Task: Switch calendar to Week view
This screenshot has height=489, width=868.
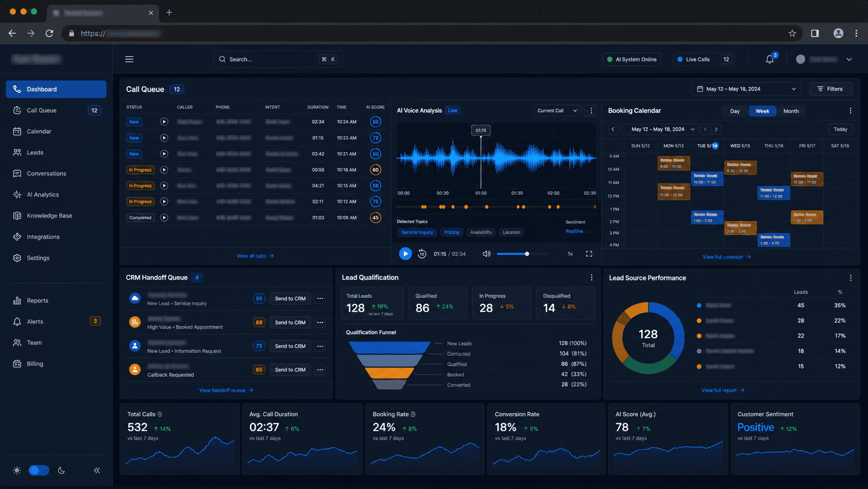Action: pyautogui.click(x=762, y=111)
